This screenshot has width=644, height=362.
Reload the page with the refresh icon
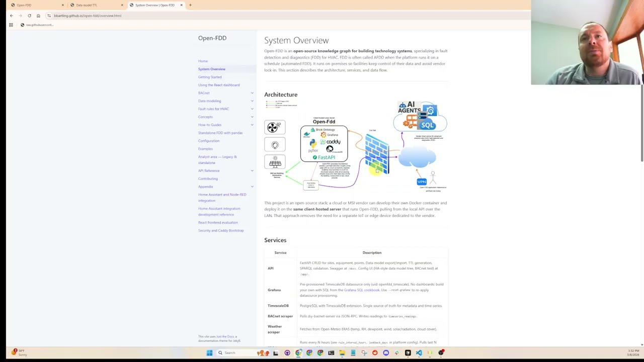tap(29, 16)
